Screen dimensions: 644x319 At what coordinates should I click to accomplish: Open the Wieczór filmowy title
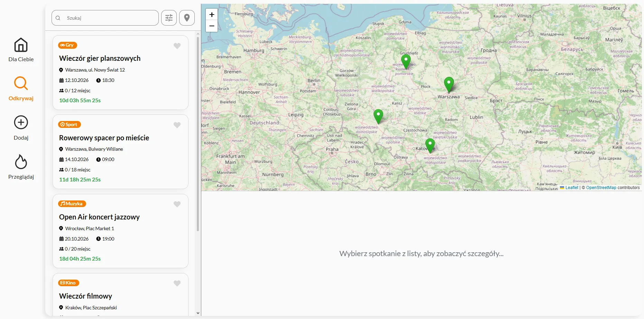tap(85, 296)
